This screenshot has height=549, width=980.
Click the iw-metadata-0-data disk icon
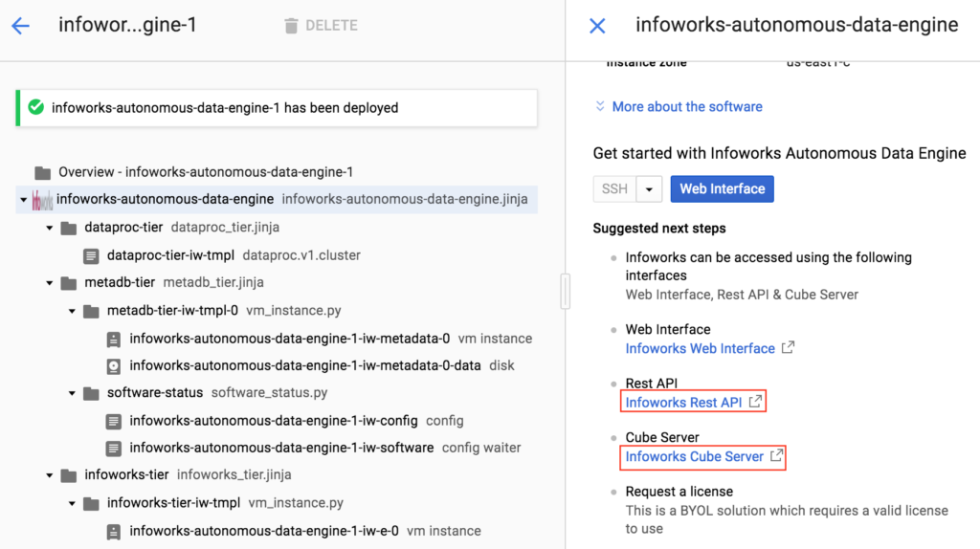(x=114, y=366)
